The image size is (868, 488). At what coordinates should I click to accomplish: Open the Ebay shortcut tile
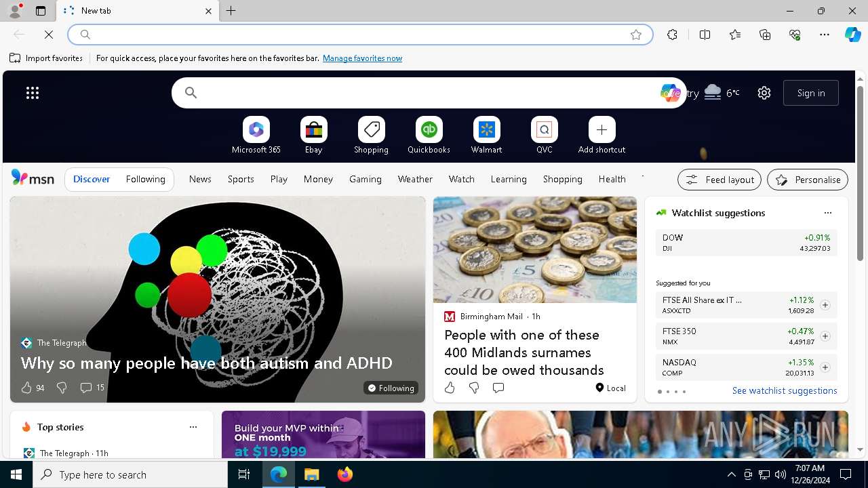tap(313, 135)
